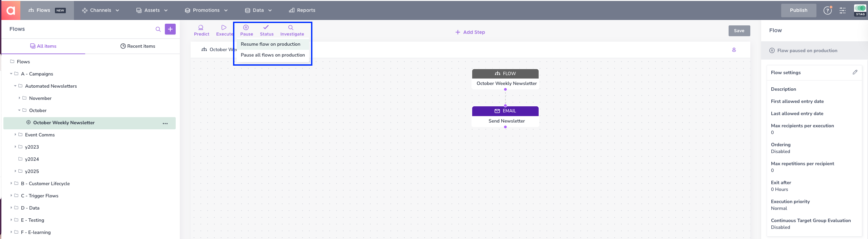This screenshot has height=239, width=868.
Task: Select the FLOW node October Weekly Newsletter
Action: 505,79
